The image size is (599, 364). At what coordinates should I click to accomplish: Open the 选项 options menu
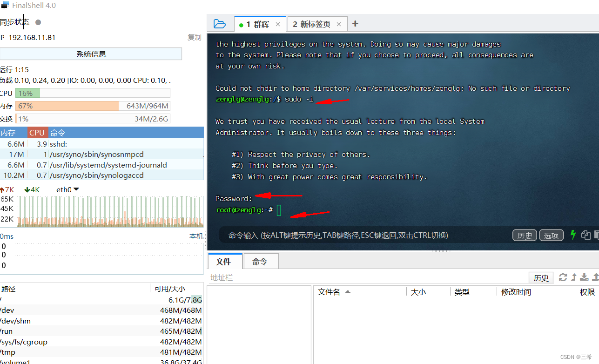click(x=551, y=235)
